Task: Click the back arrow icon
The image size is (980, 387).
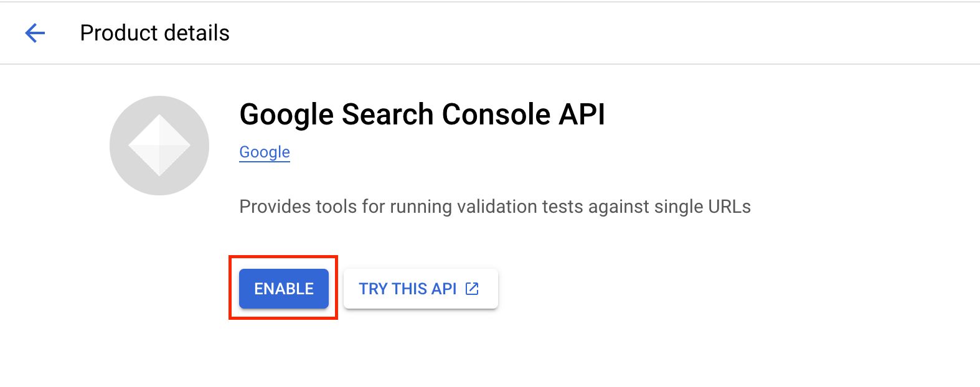Action: pos(35,33)
